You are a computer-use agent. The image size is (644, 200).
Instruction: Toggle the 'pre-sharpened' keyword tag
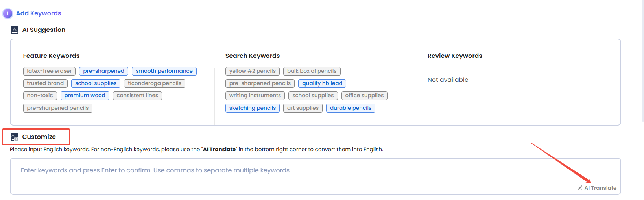(103, 71)
